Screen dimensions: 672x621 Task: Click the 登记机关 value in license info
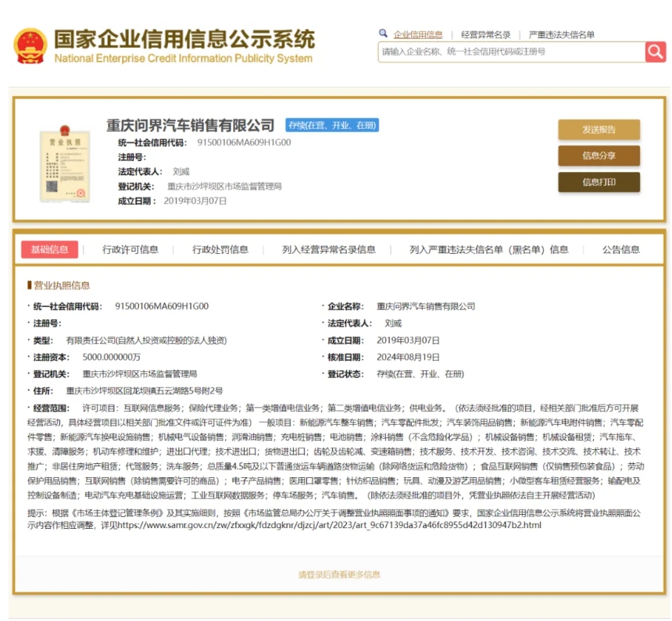coord(140,374)
